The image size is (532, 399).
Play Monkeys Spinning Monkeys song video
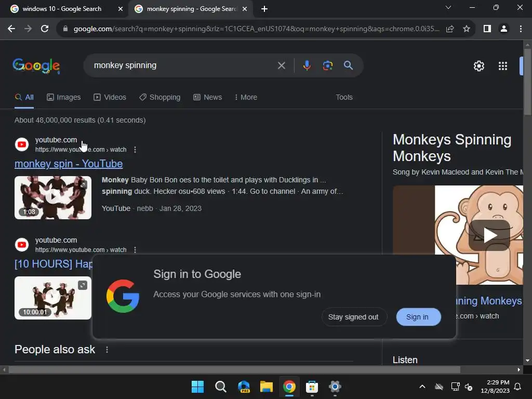click(489, 235)
